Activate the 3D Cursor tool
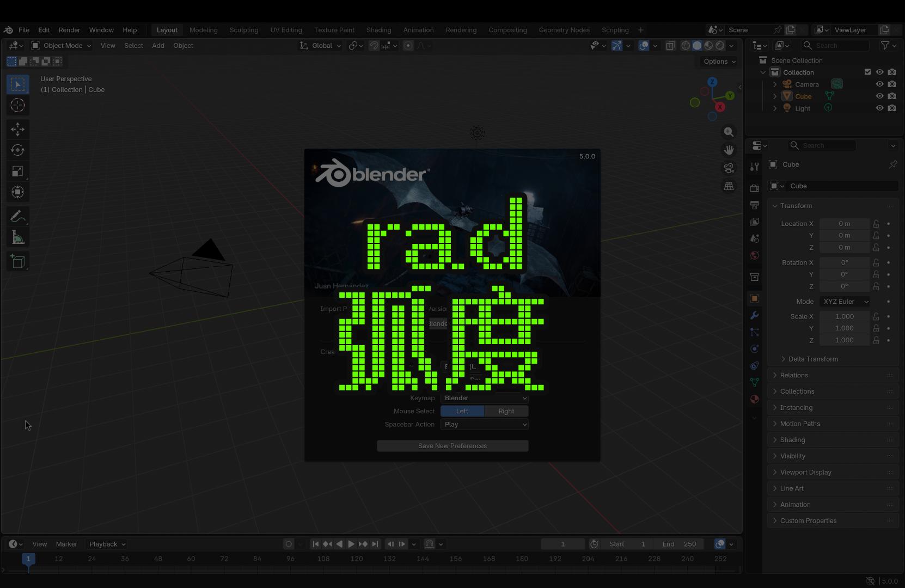Image resolution: width=905 pixels, height=588 pixels. [x=17, y=105]
